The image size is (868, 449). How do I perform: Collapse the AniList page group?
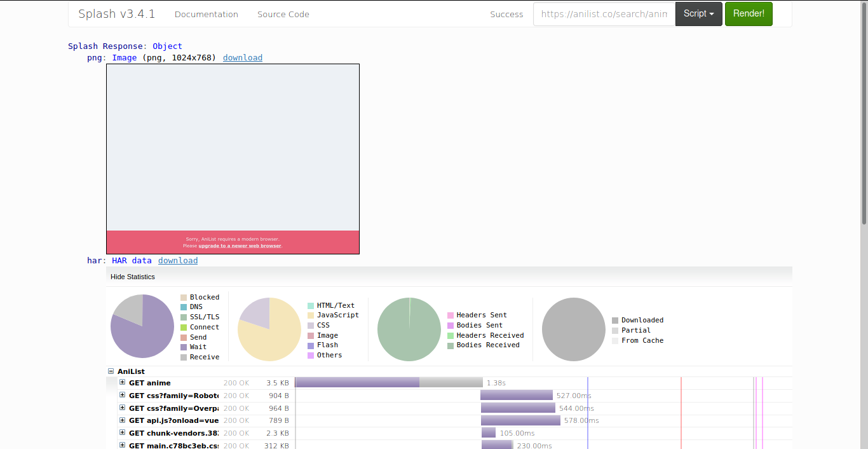111,371
